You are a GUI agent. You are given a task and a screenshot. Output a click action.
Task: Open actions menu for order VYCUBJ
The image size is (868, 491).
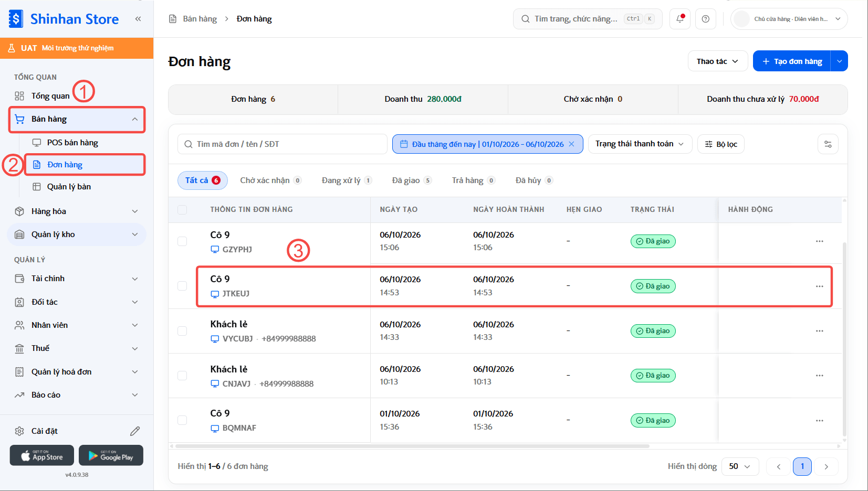pyautogui.click(x=820, y=331)
